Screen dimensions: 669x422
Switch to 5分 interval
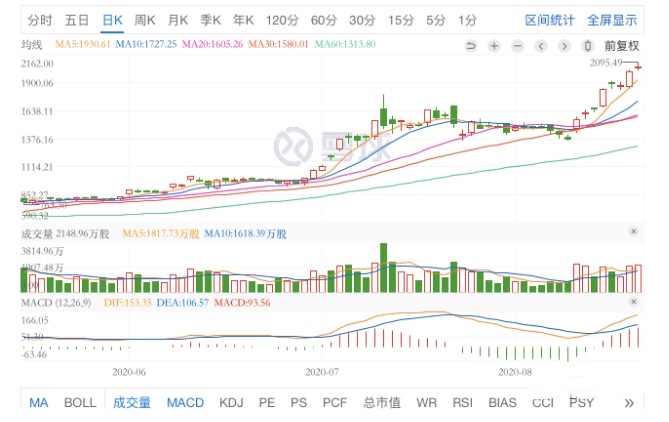(x=436, y=20)
